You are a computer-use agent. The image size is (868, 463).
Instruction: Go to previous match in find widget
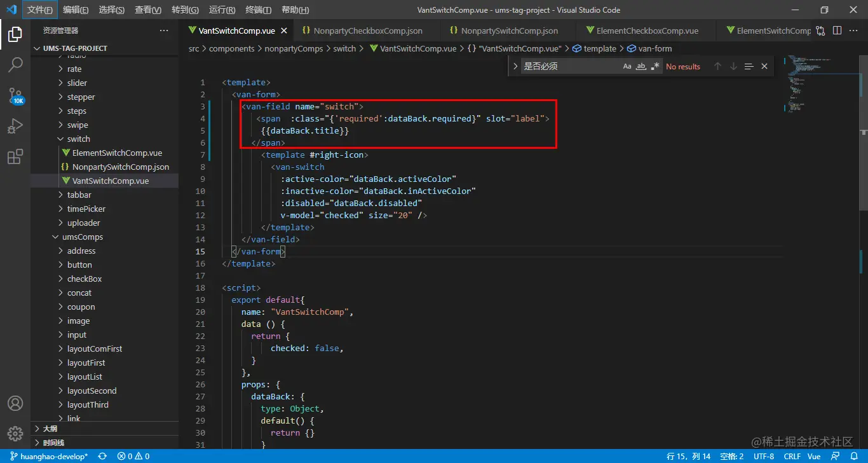(717, 66)
